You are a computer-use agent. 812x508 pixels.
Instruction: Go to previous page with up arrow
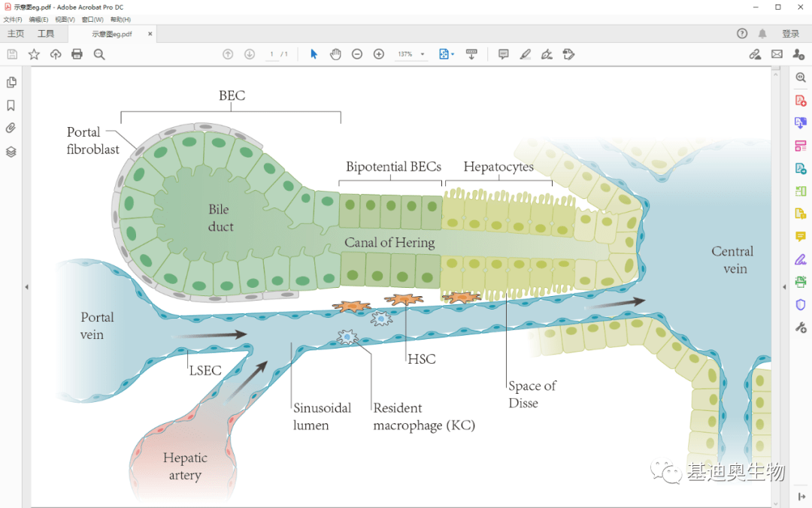click(228, 54)
